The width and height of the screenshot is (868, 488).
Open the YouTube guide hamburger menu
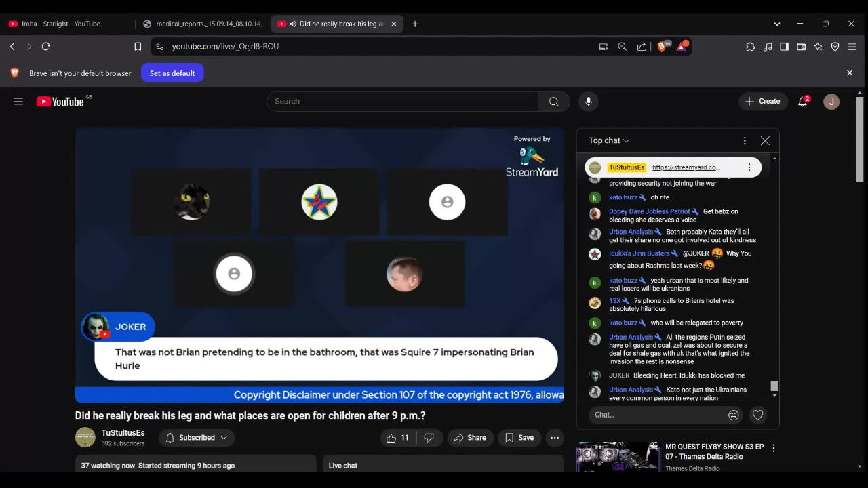[x=18, y=102]
